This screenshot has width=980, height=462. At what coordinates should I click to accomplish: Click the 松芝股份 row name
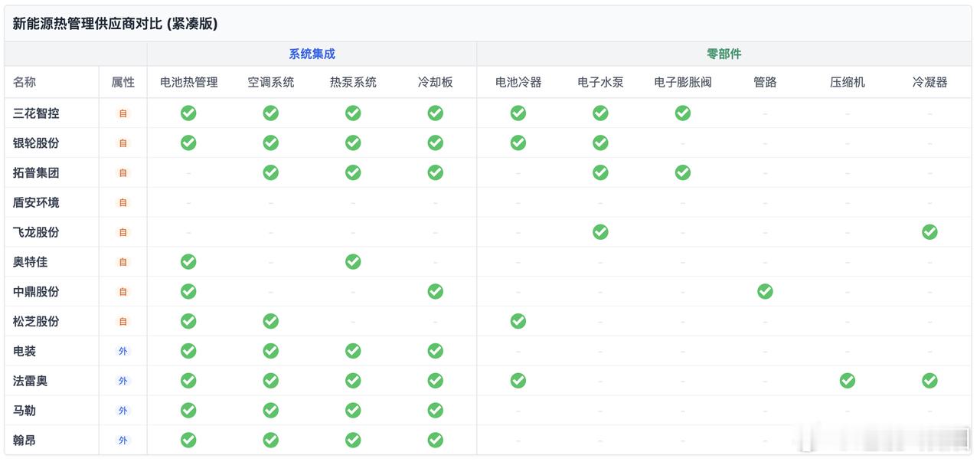pos(36,321)
